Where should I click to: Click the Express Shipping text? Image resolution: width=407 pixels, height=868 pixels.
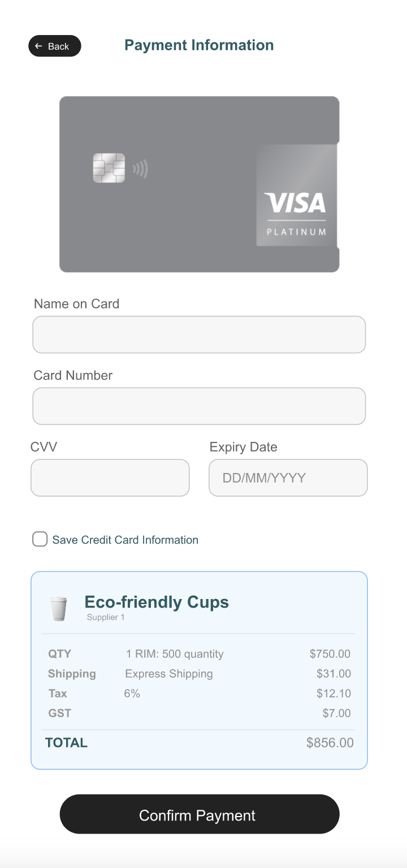(169, 674)
